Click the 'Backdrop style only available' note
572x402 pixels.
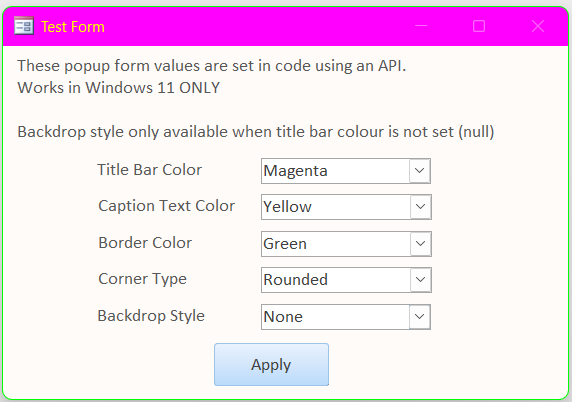[x=256, y=132]
